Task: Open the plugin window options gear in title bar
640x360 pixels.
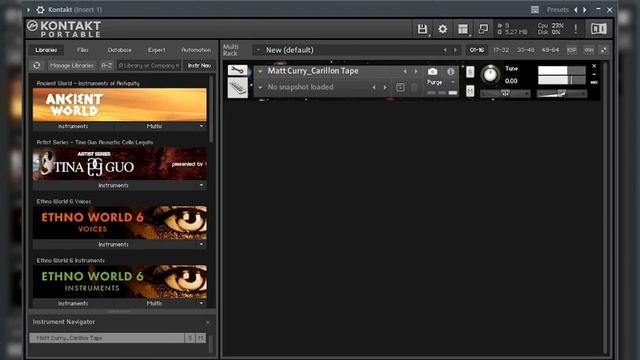Action: pyautogui.click(x=40, y=9)
